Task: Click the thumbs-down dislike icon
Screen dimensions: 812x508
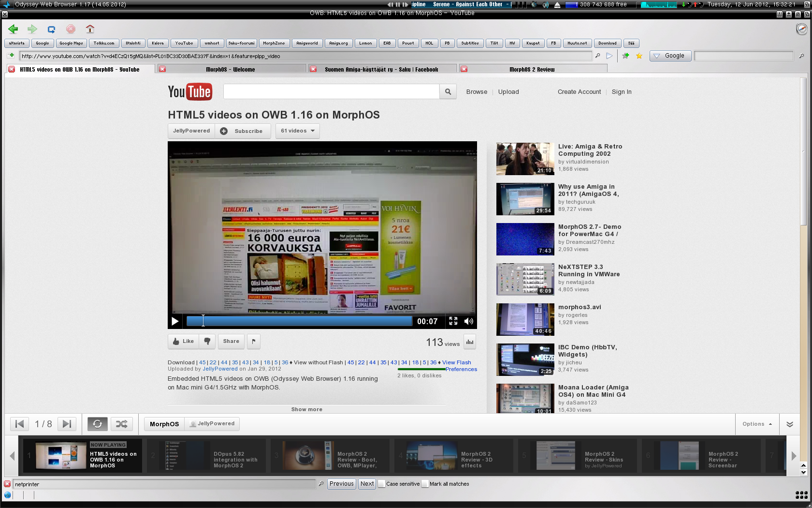Action: click(x=207, y=342)
